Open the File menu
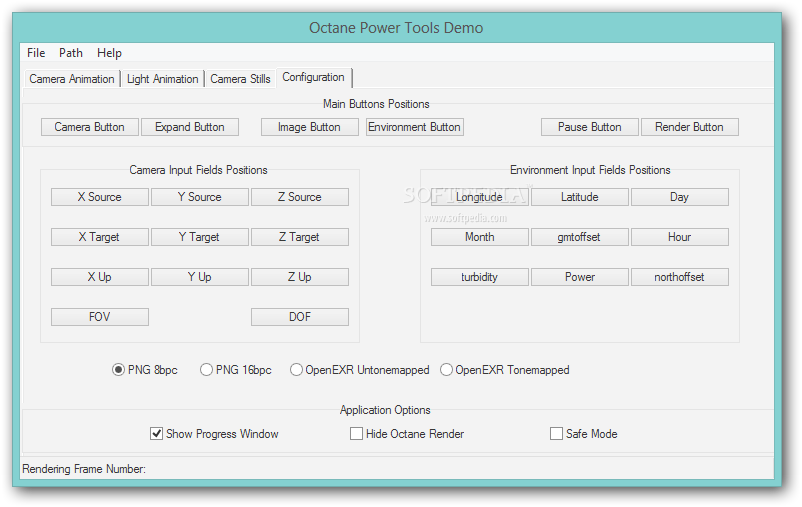Image resolution: width=802 pixels, height=507 pixels. click(x=36, y=53)
